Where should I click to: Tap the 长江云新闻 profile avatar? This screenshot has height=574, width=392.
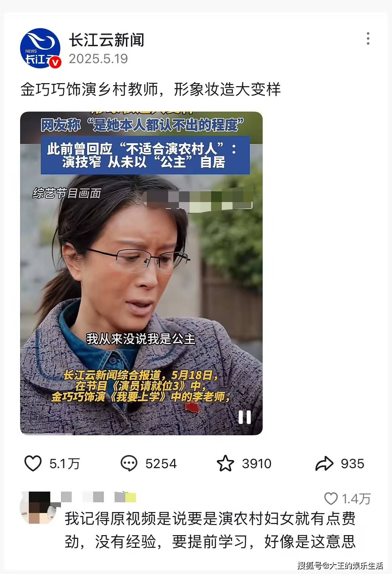pyautogui.click(x=40, y=48)
